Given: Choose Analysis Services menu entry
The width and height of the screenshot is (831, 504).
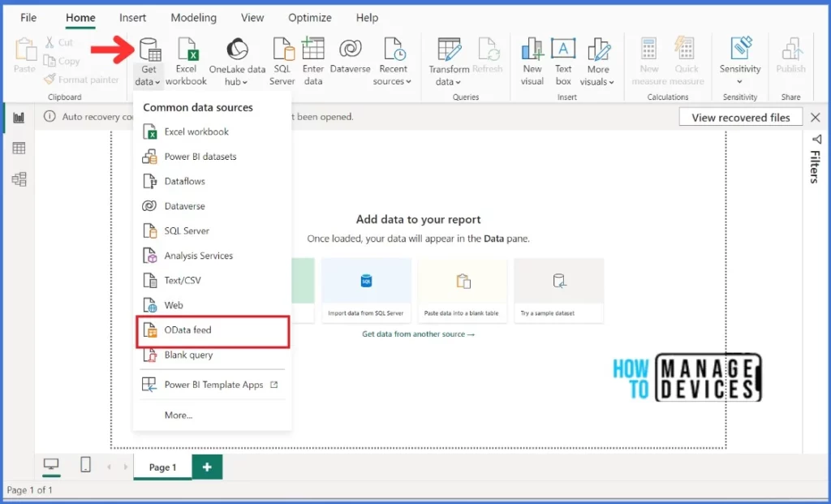Looking at the screenshot, I should point(212,256).
